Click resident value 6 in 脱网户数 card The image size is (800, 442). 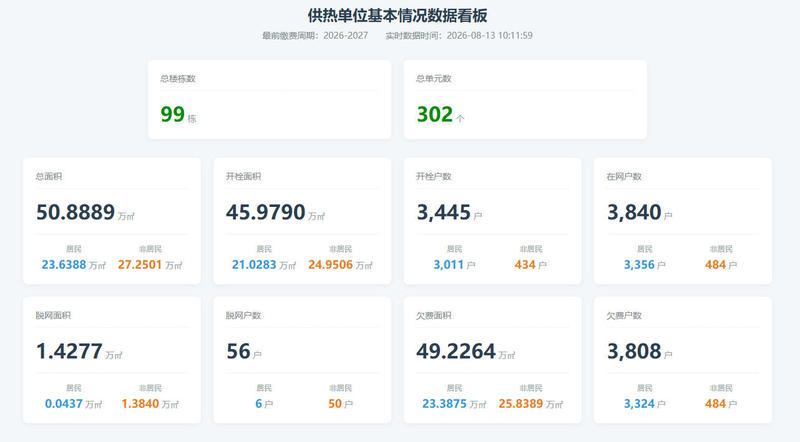click(x=259, y=404)
